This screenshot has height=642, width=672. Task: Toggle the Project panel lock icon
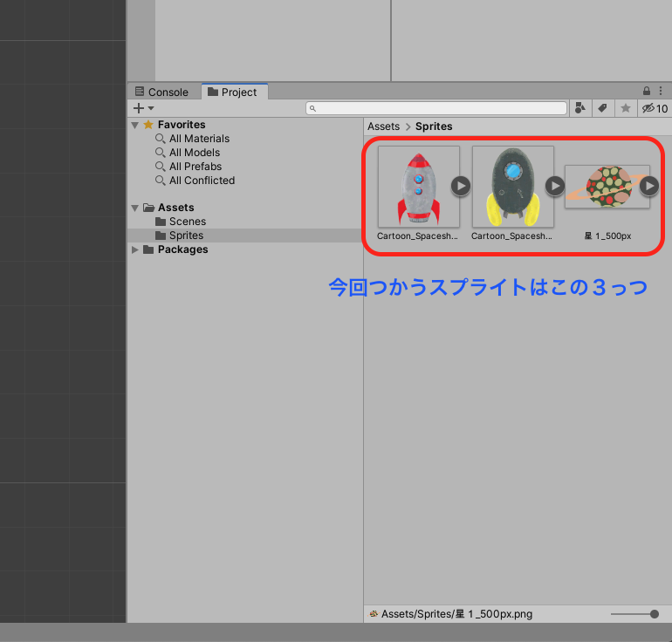pos(647,91)
